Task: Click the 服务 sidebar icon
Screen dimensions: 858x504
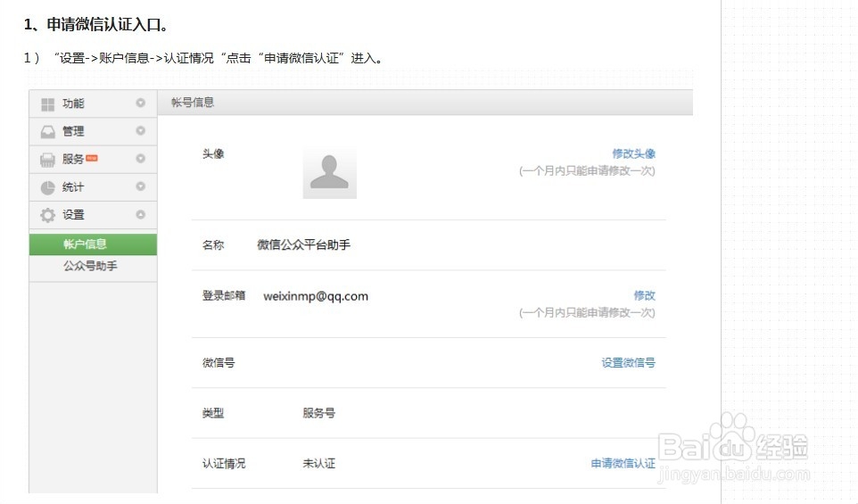Action: [47, 160]
